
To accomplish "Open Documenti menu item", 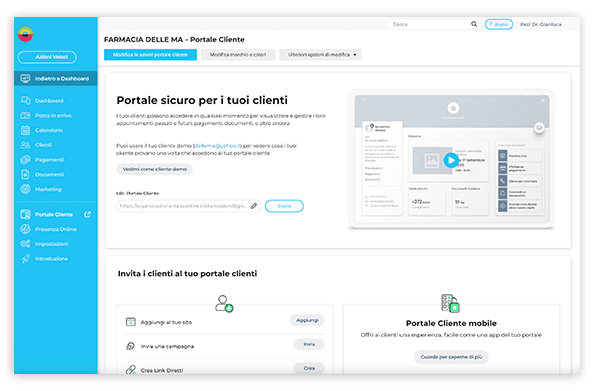I will (x=49, y=174).
